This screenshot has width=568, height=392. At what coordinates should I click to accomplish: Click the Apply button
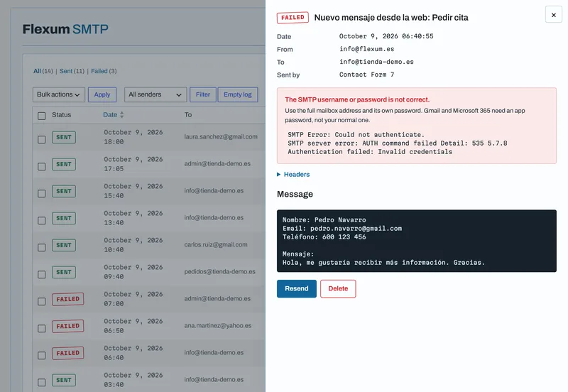click(102, 94)
